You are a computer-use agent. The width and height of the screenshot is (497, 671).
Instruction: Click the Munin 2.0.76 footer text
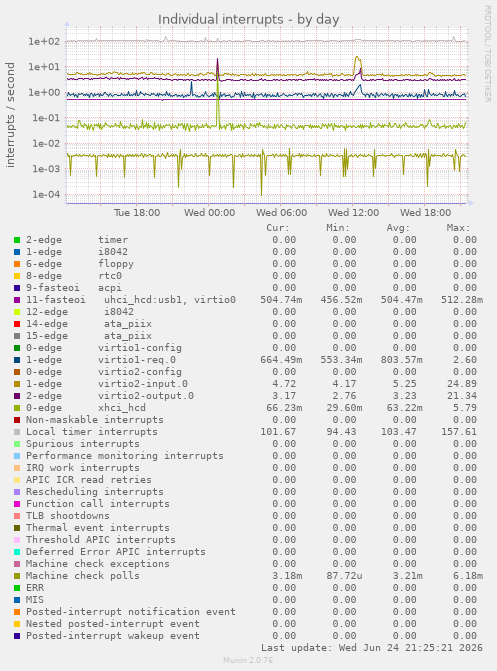coord(248,660)
